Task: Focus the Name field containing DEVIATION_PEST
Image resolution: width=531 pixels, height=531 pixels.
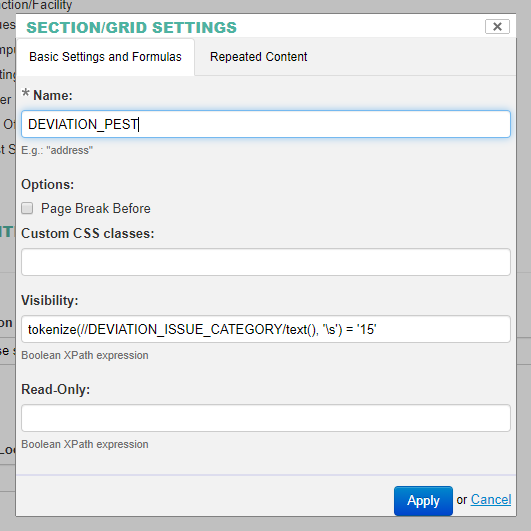Action: click(266, 124)
